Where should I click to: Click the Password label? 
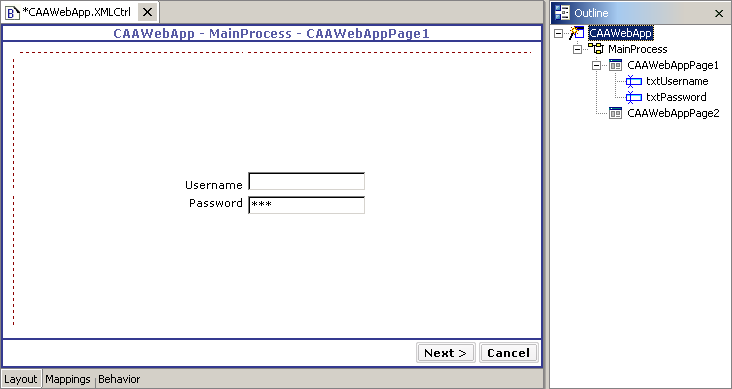[216, 203]
